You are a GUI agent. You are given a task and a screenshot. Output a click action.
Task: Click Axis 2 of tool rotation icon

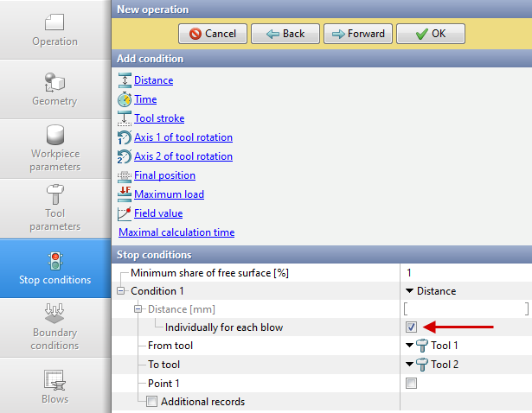125,156
